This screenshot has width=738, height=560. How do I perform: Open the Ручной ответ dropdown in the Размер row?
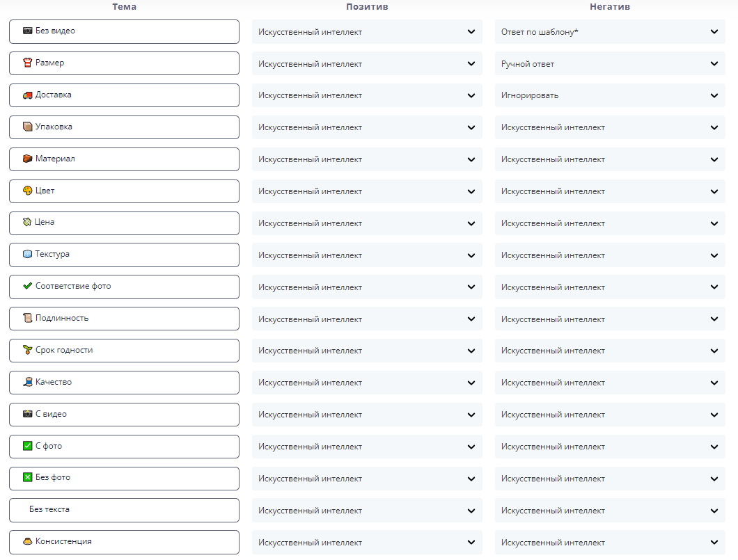click(x=609, y=64)
